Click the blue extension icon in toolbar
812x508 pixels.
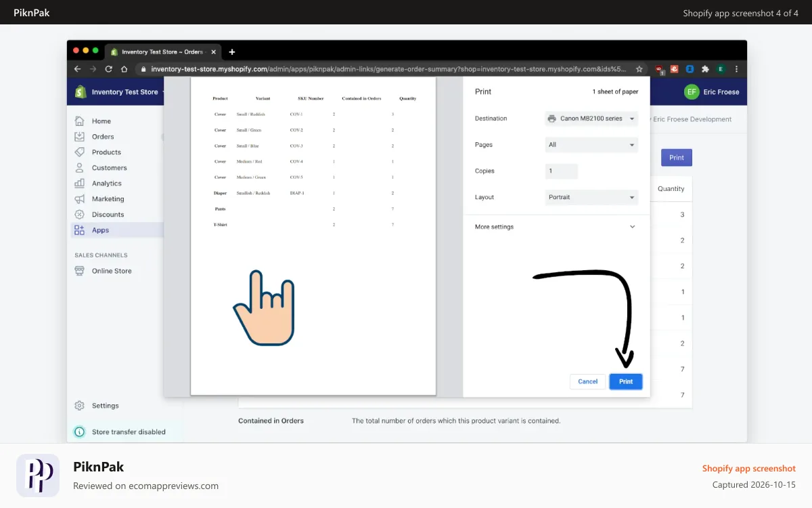point(690,69)
